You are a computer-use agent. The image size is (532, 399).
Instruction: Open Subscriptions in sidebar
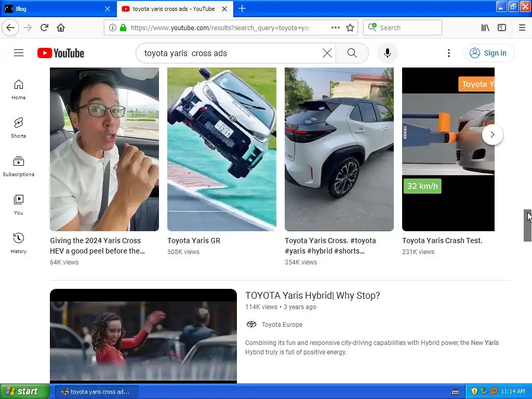pyautogui.click(x=19, y=166)
